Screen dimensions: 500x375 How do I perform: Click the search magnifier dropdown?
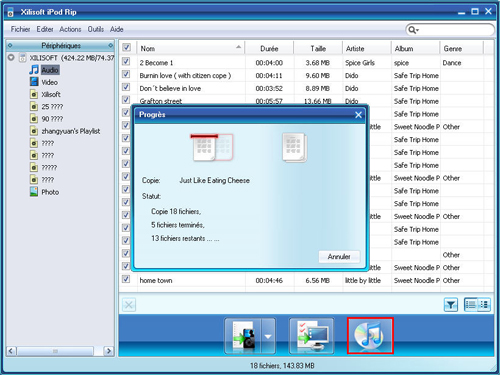pos(413,30)
